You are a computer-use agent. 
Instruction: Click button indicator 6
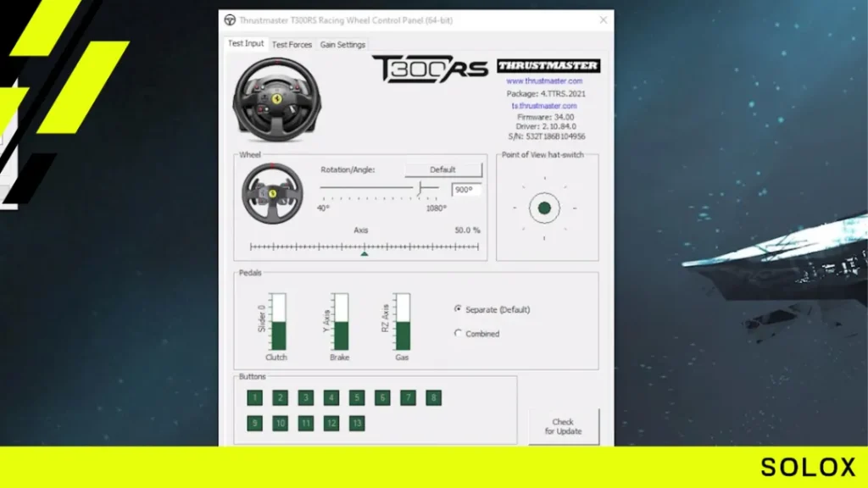coord(382,398)
